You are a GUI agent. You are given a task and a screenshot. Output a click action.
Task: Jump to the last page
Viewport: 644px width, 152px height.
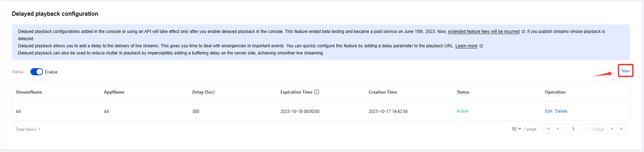coord(621,129)
